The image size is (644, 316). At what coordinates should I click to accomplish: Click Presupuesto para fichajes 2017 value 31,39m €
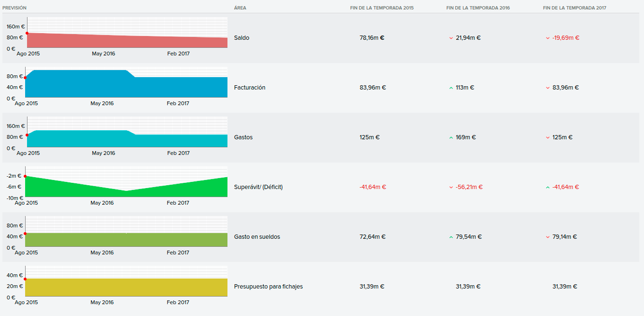(x=565, y=287)
